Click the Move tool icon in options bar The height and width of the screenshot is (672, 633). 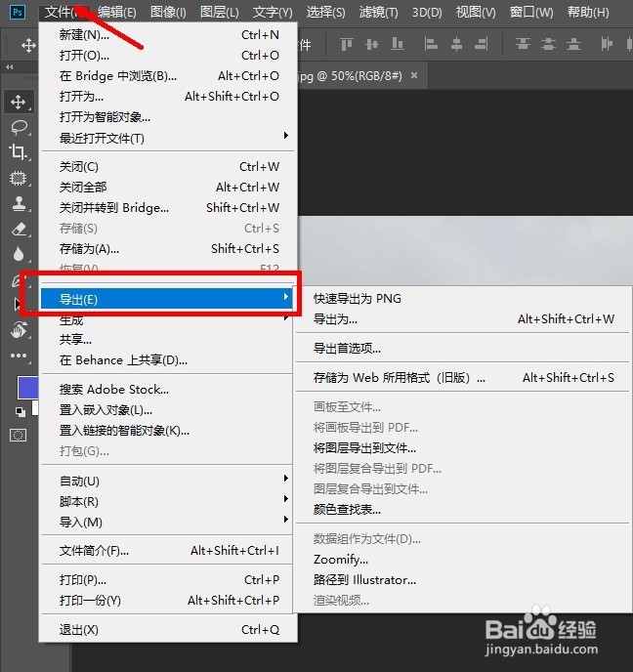pyautogui.click(x=28, y=45)
